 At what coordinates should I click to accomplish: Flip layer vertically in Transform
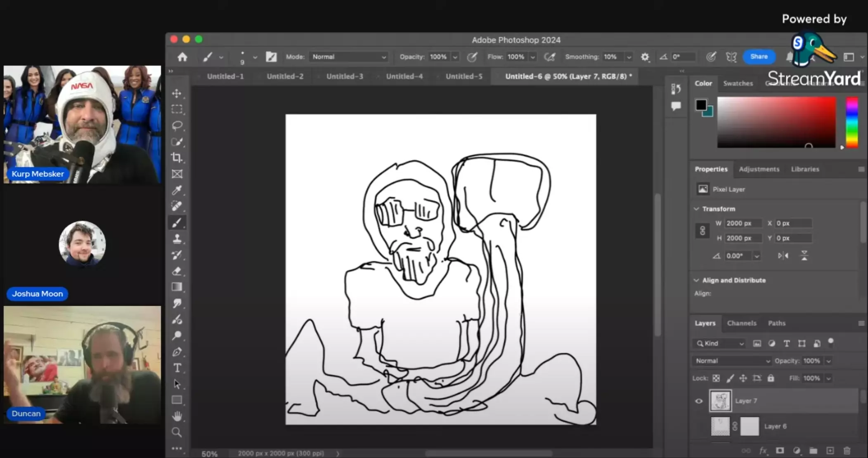pos(804,256)
